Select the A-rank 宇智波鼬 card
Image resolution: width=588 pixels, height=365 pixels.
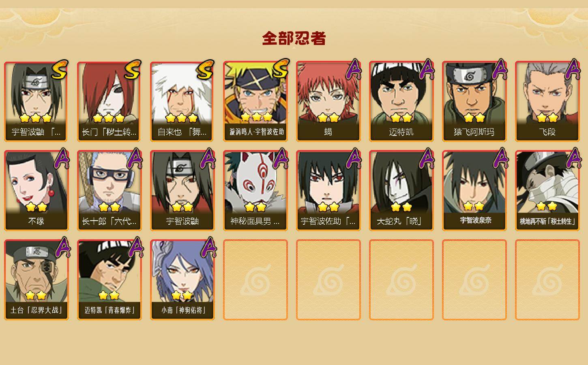[182, 191]
